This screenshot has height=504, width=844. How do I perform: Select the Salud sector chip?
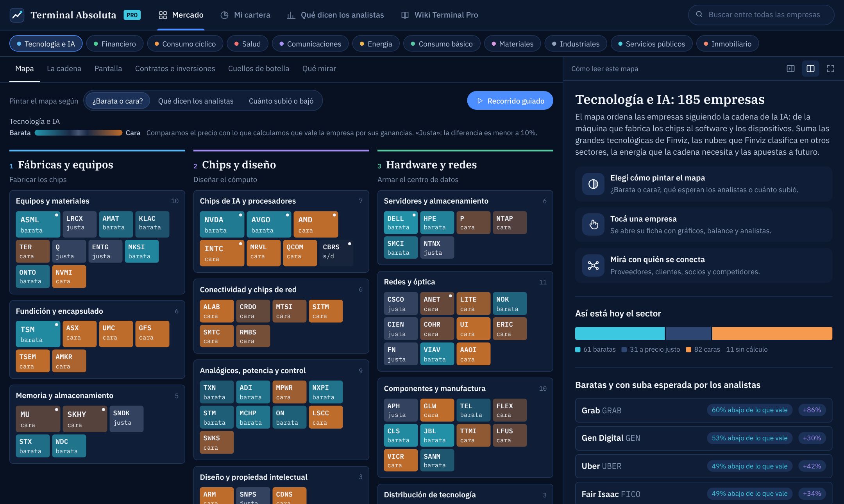tap(247, 44)
